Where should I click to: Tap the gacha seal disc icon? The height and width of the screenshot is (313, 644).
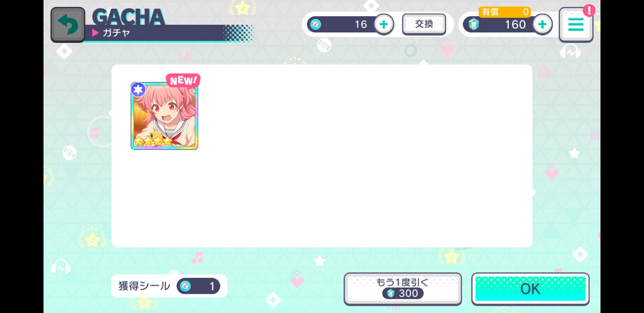pyautogui.click(x=316, y=24)
